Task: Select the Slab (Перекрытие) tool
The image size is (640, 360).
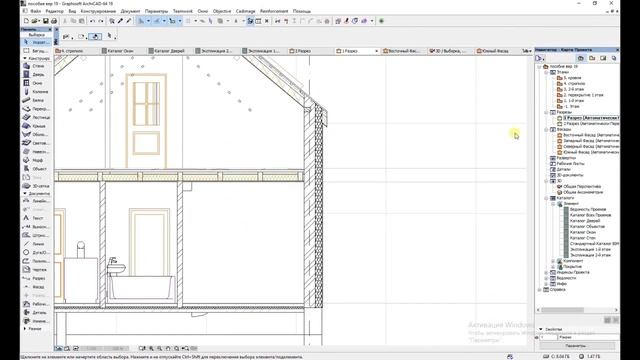Action: (36, 109)
